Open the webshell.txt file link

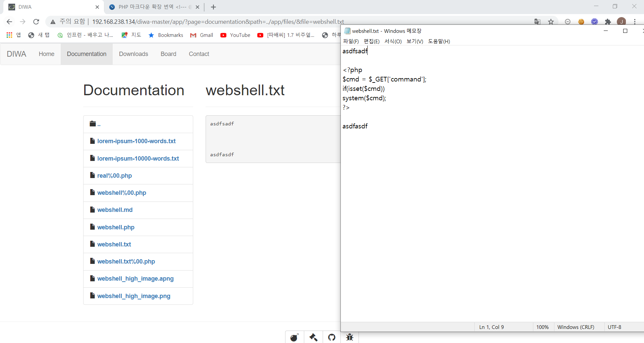click(x=114, y=244)
